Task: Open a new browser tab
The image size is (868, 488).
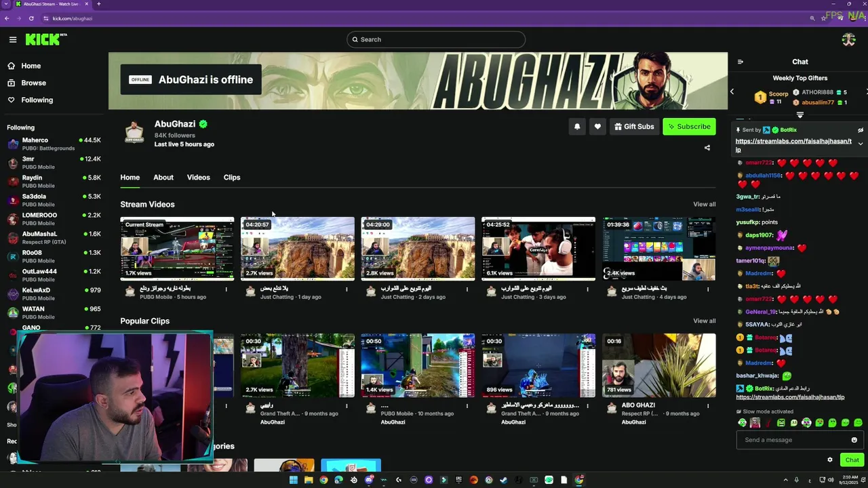Action: coord(98,4)
